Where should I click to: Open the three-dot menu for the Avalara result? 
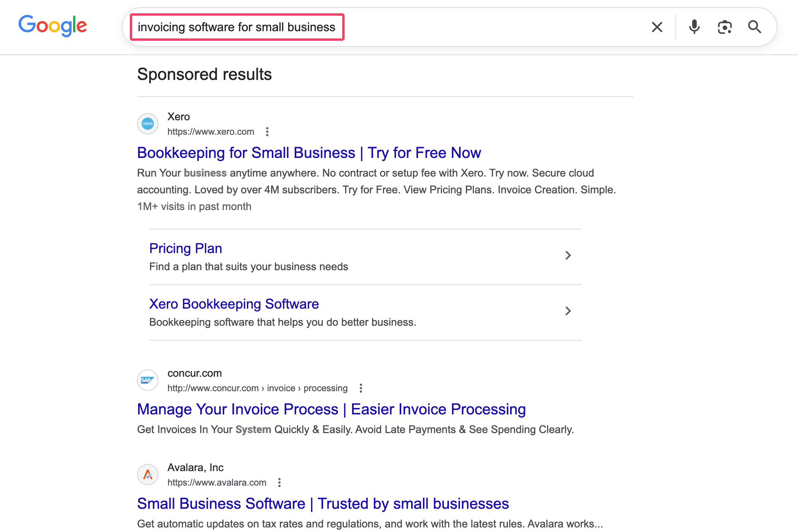click(x=279, y=482)
